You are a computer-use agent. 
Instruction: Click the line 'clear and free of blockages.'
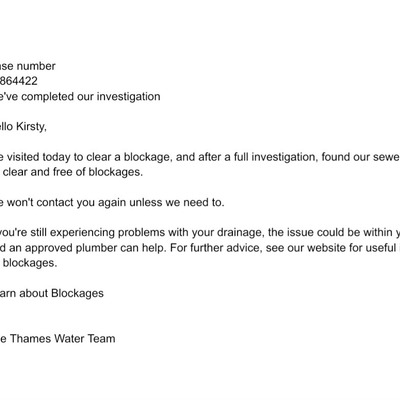click(73, 172)
